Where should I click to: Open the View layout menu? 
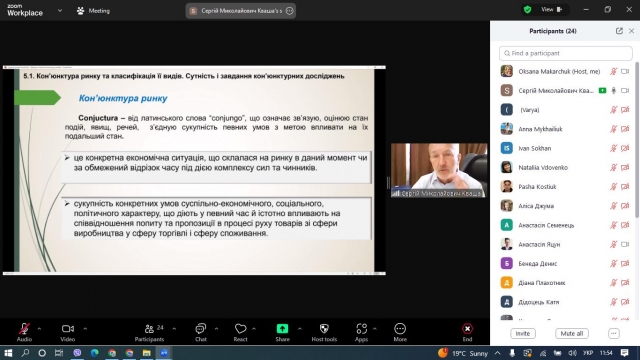coord(551,9)
